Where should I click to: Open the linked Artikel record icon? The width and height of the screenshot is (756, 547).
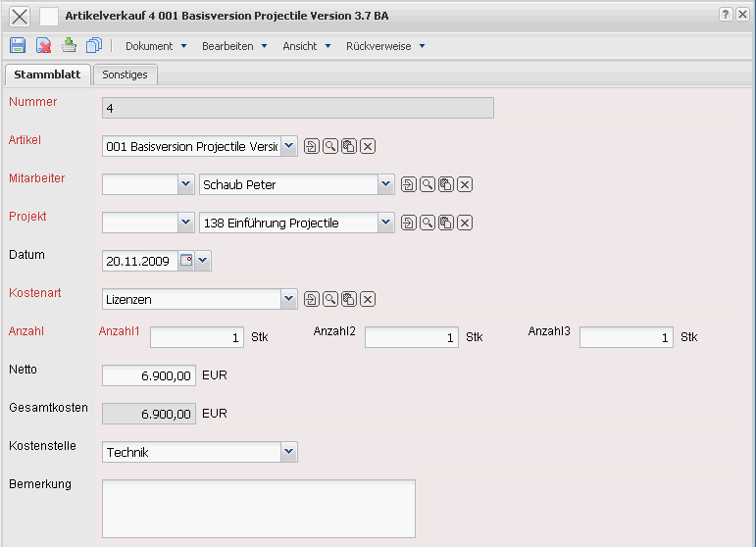312,146
